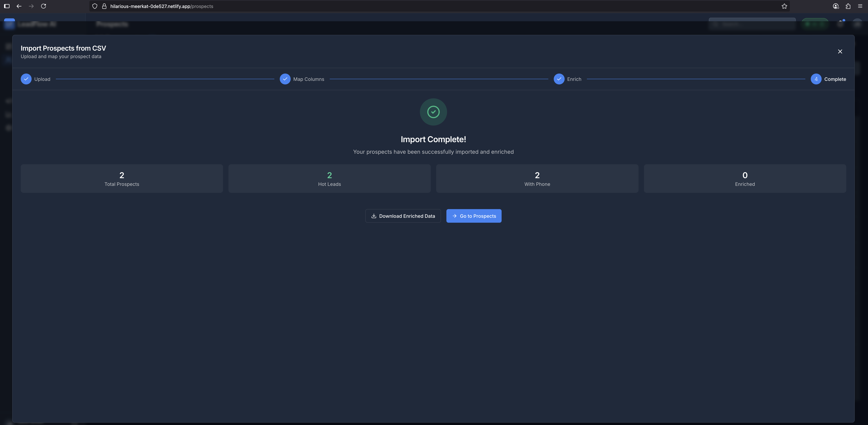Go to Prospects button
868x425 pixels.
coord(474,216)
